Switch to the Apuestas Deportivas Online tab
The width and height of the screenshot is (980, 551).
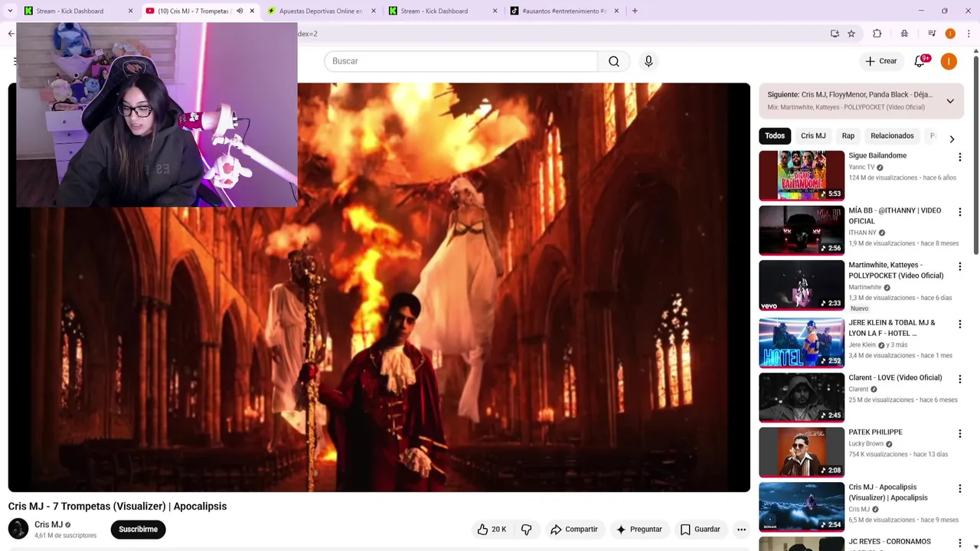[x=320, y=11]
